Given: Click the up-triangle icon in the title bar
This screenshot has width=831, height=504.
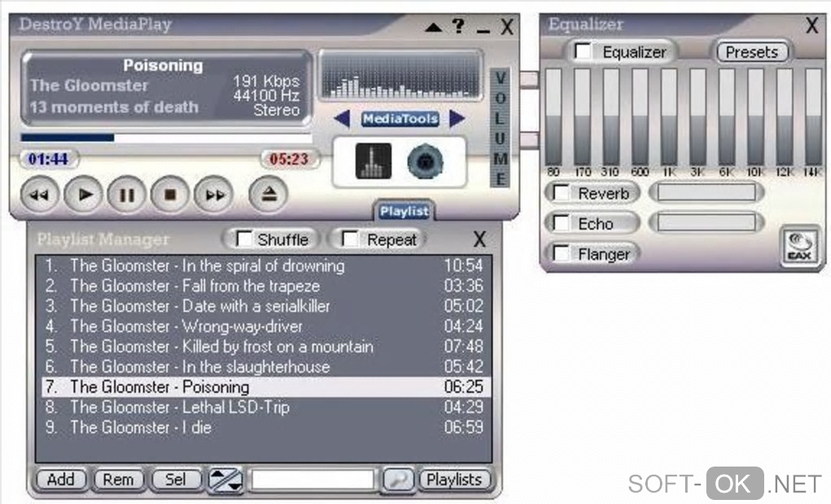Looking at the screenshot, I should click(433, 27).
